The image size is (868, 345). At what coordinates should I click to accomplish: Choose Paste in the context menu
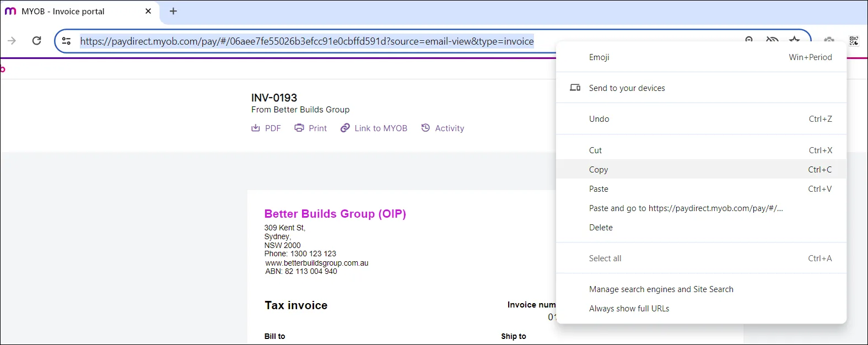pos(701,189)
